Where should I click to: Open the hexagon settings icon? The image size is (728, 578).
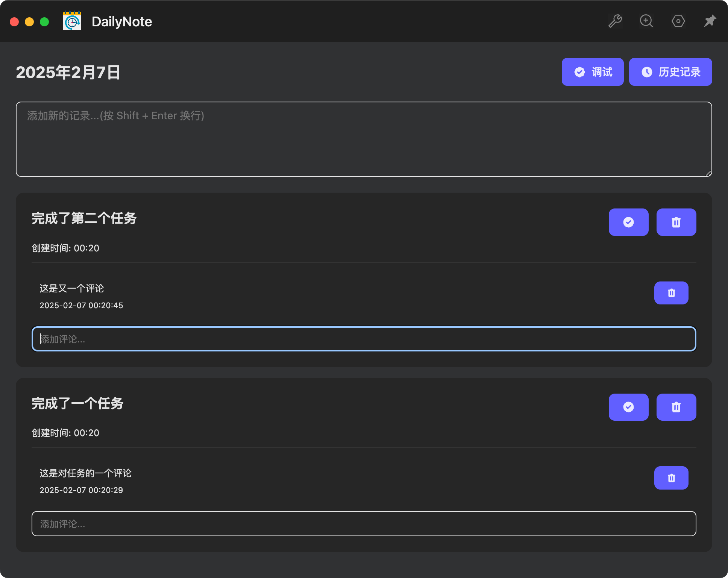pyautogui.click(x=678, y=21)
